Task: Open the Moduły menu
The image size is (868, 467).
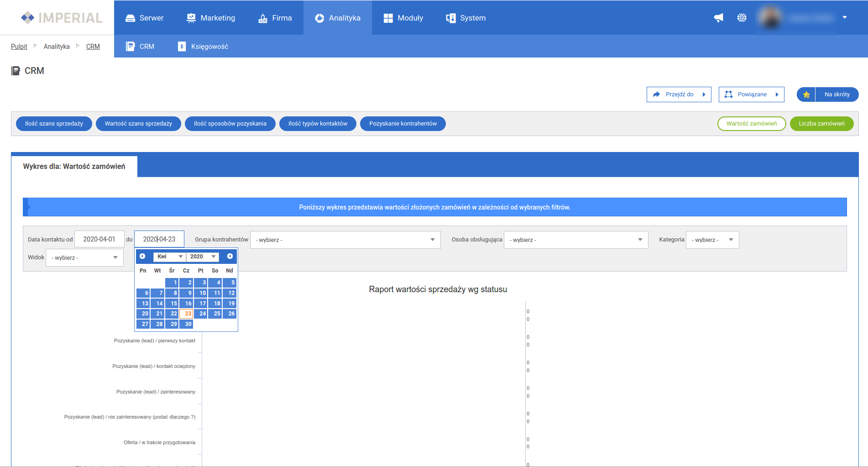Action: click(403, 18)
